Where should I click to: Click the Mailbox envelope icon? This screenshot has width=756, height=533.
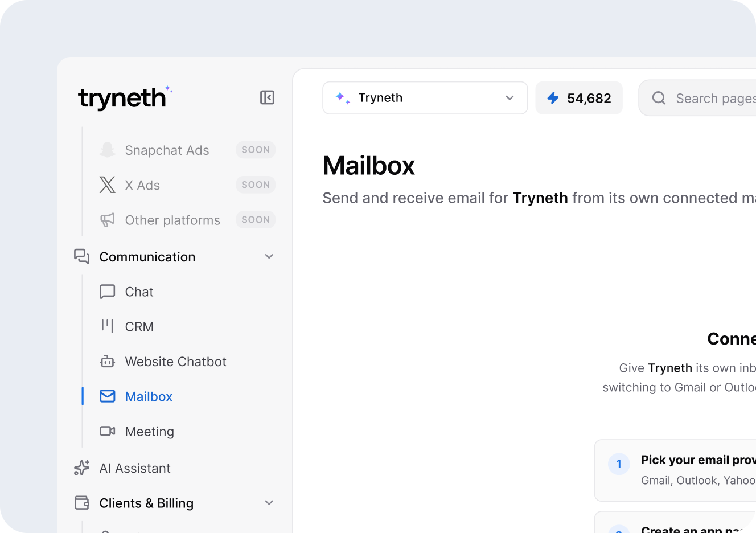click(107, 396)
